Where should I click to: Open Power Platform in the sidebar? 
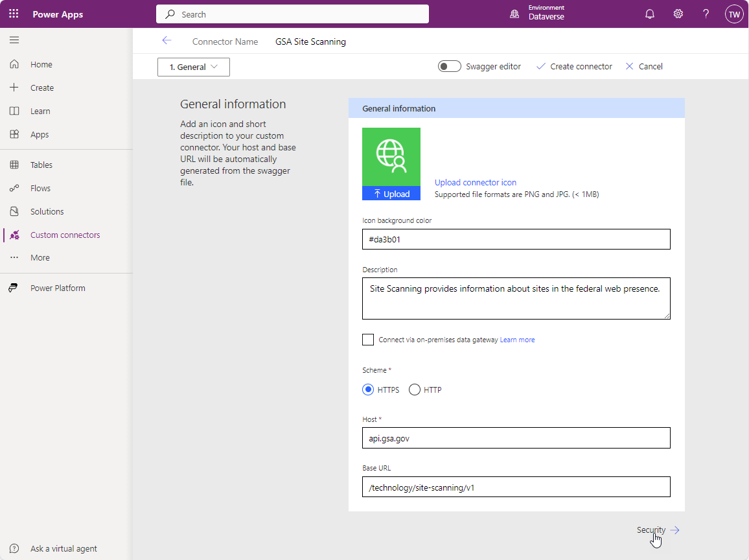58,288
